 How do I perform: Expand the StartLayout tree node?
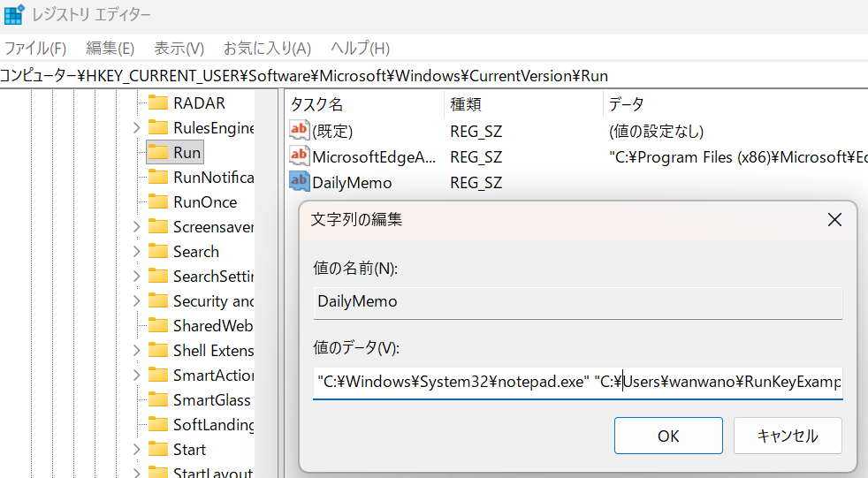[137, 473]
